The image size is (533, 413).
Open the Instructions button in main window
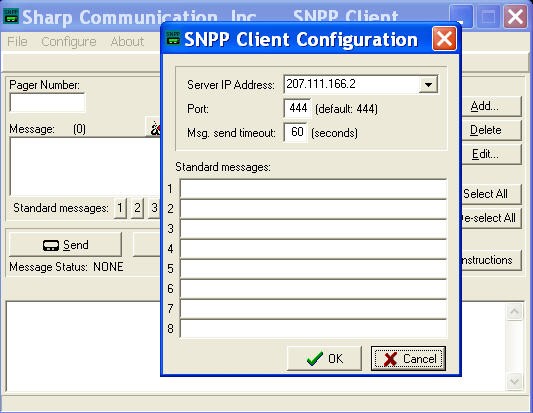491,260
